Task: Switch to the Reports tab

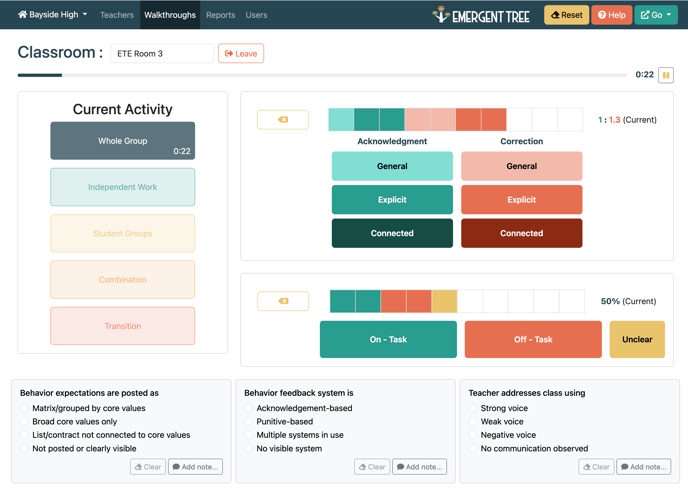Action: click(x=220, y=15)
